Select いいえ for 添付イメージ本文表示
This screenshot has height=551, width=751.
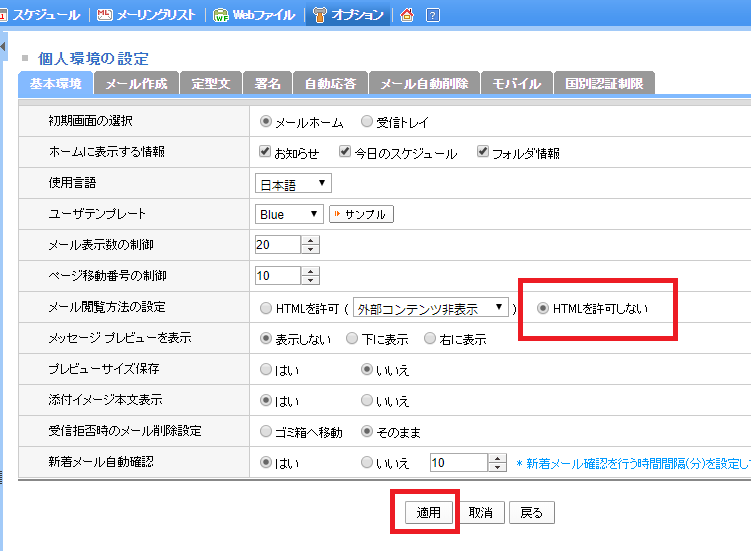(x=367, y=400)
